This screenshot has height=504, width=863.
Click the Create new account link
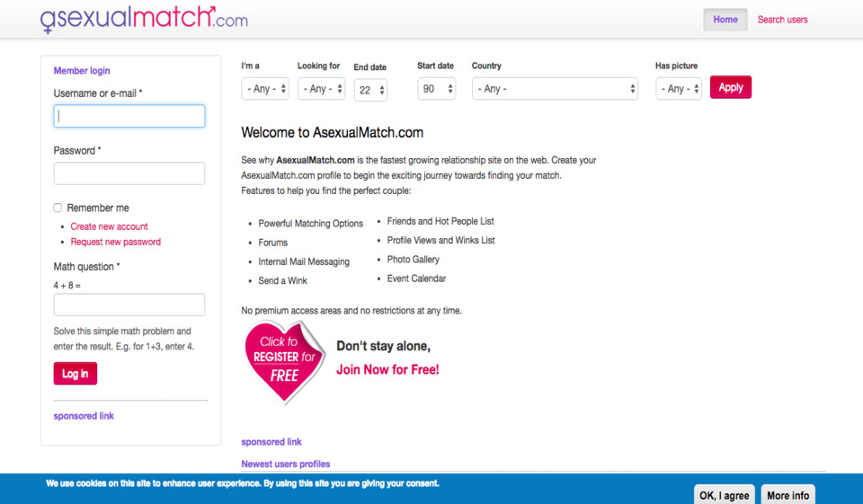click(109, 226)
